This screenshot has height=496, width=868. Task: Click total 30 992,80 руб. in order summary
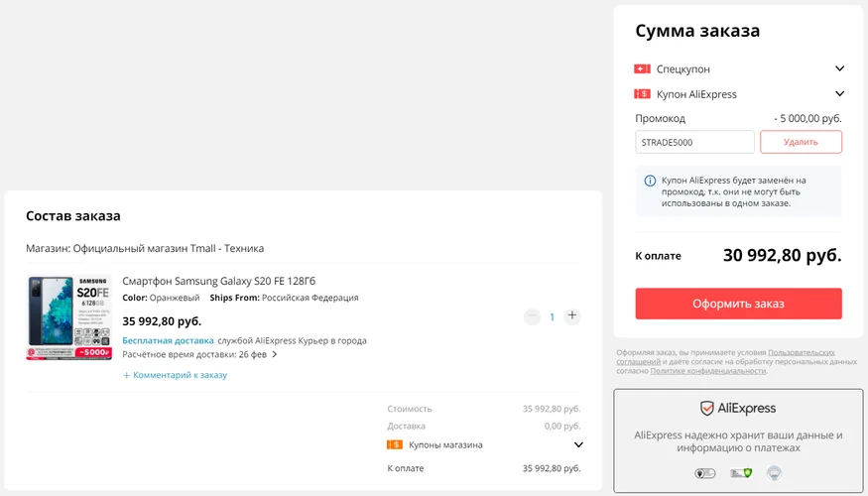tap(783, 255)
